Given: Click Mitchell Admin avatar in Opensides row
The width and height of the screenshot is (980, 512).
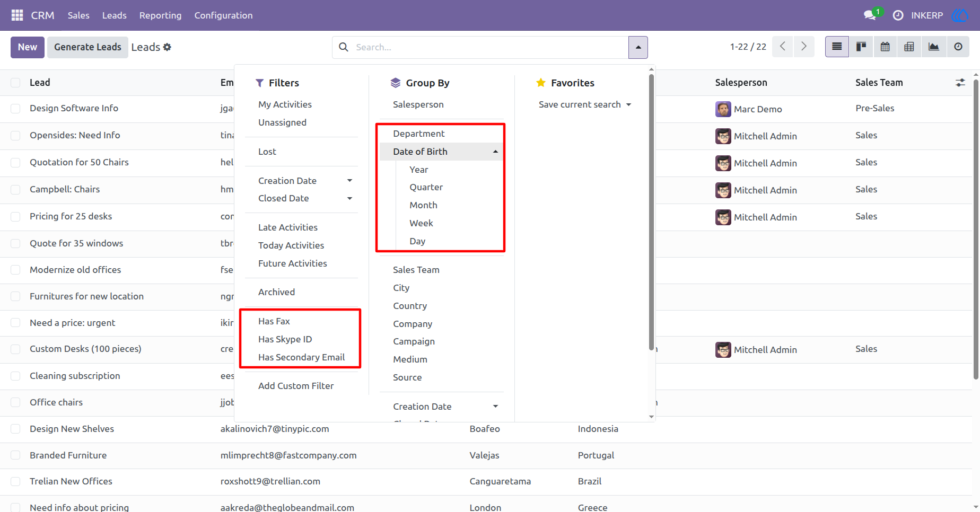Looking at the screenshot, I should [x=723, y=136].
